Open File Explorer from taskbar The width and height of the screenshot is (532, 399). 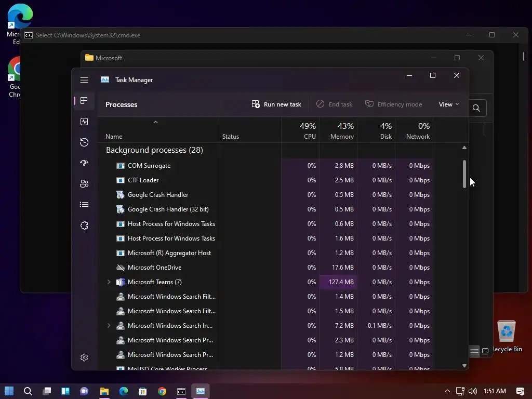(x=104, y=391)
